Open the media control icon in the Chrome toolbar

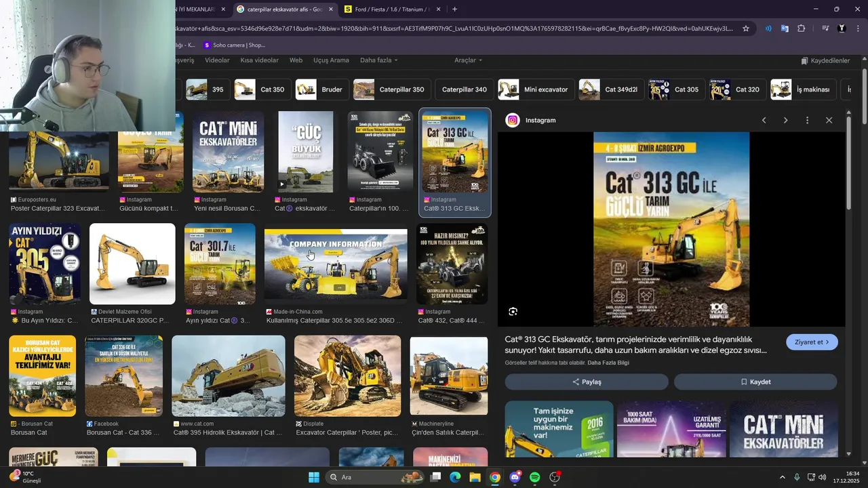pyautogui.click(x=825, y=28)
